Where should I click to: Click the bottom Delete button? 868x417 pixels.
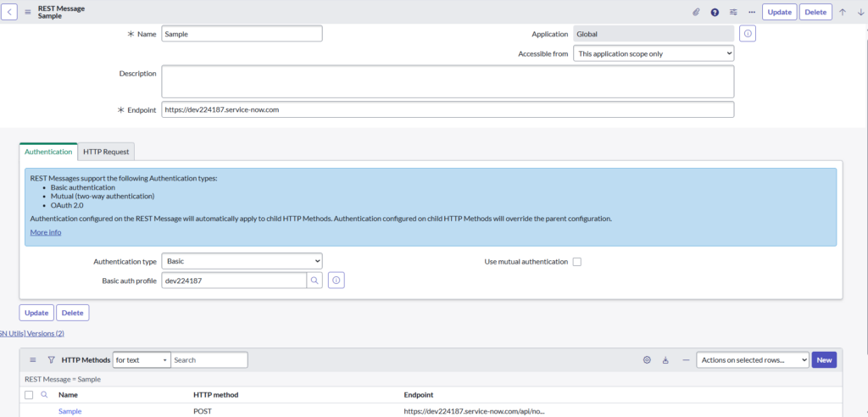click(73, 313)
